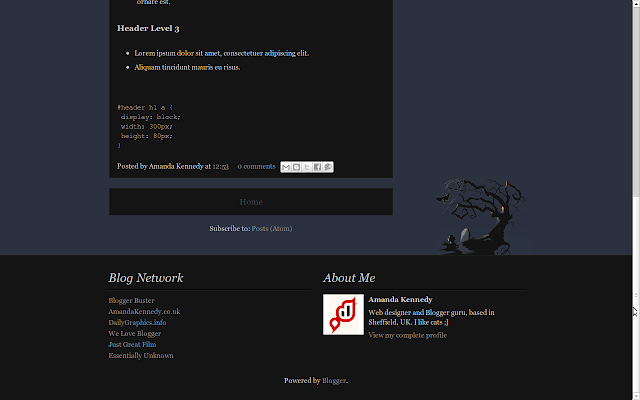Click the BlogThis share icon
Image resolution: width=640 pixels, height=400 pixels.
(x=296, y=167)
